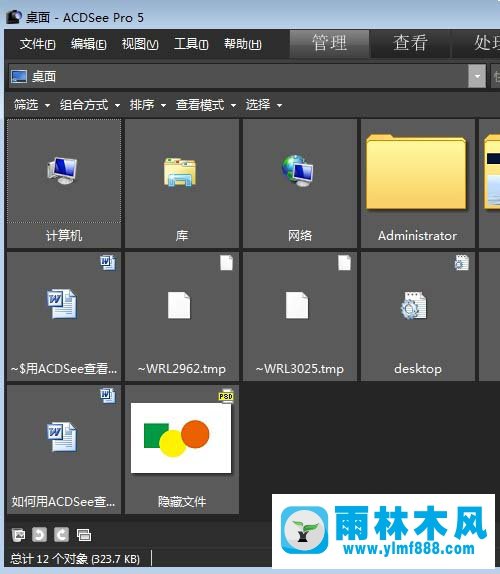The width and height of the screenshot is (500, 574).
Task: Click the title text 桌面 - ACDSee Pro 5
Action: [85, 18]
